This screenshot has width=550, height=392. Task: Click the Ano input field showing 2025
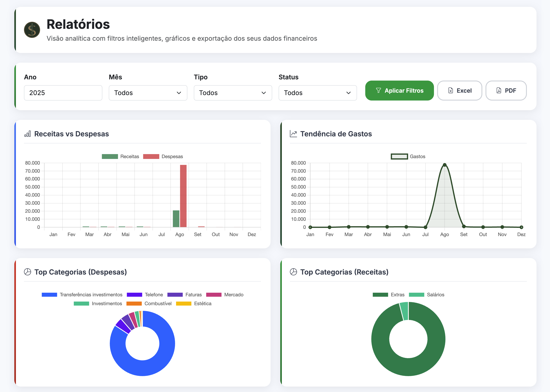(x=63, y=93)
